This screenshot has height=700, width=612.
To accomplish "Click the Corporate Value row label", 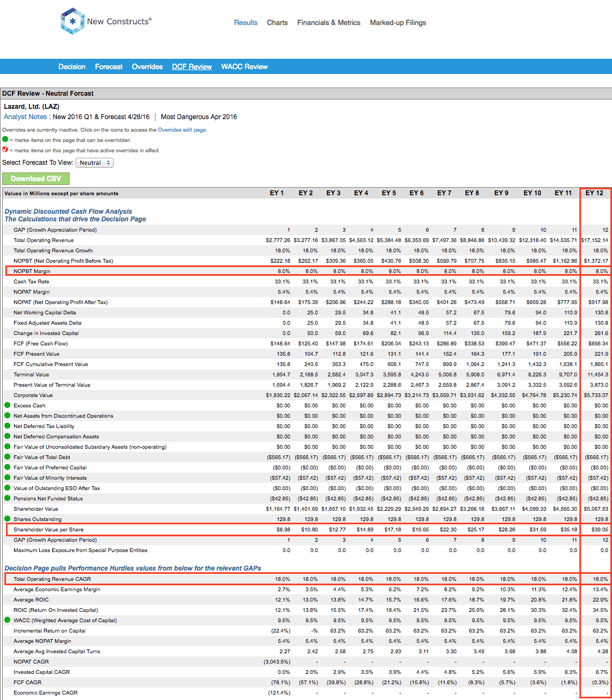I will pos(33,395).
